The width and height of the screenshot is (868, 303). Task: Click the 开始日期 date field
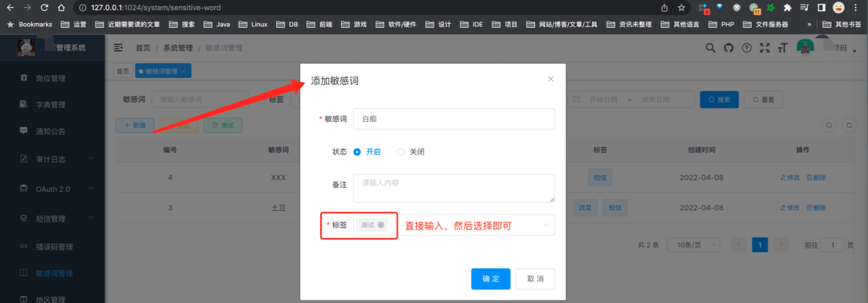tap(604, 99)
